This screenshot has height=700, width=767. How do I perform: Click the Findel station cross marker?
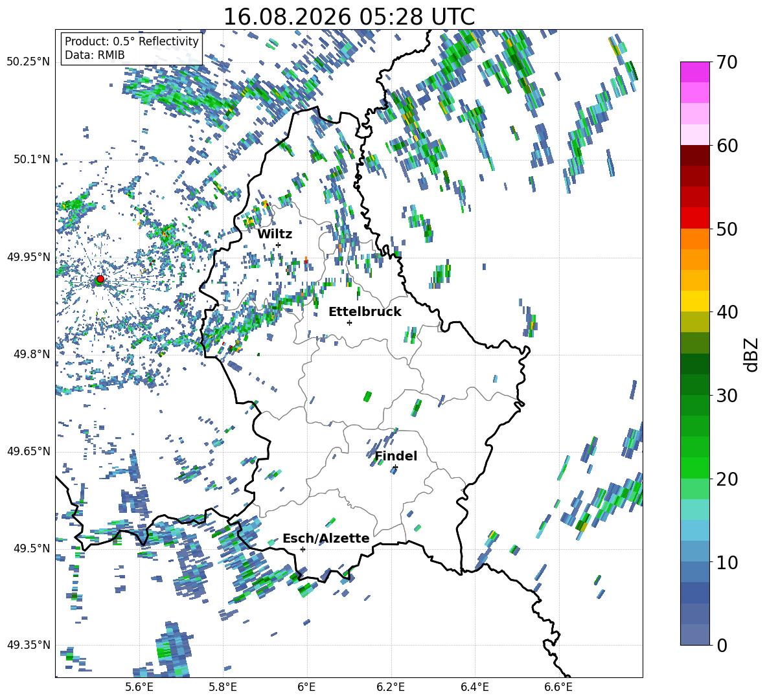pyautogui.click(x=395, y=468)
